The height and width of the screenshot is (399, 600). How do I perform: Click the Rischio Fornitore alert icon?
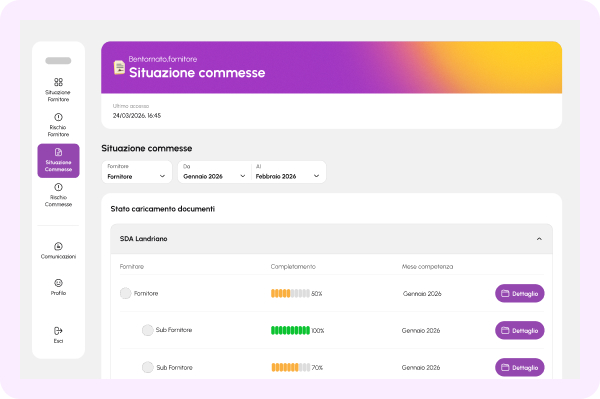(58, 117)
